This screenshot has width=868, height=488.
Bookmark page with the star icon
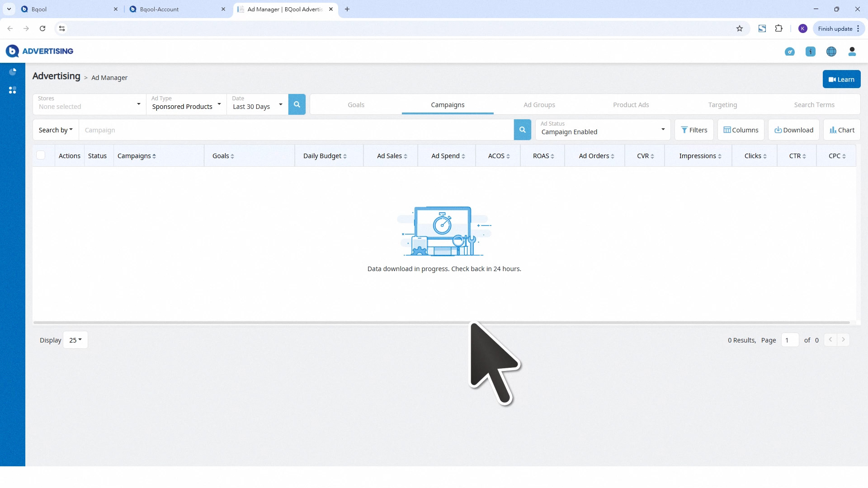740,28
